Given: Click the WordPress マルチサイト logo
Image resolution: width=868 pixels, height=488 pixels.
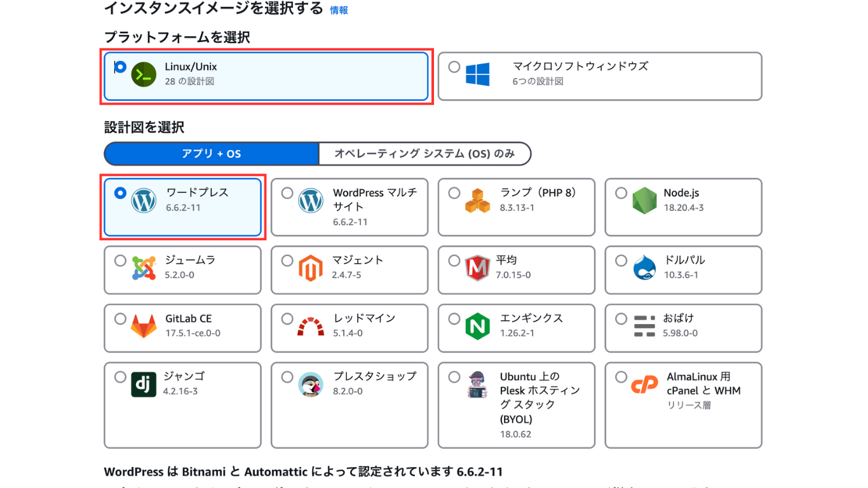Looking at the screenshot, I should tap(311, 201).
